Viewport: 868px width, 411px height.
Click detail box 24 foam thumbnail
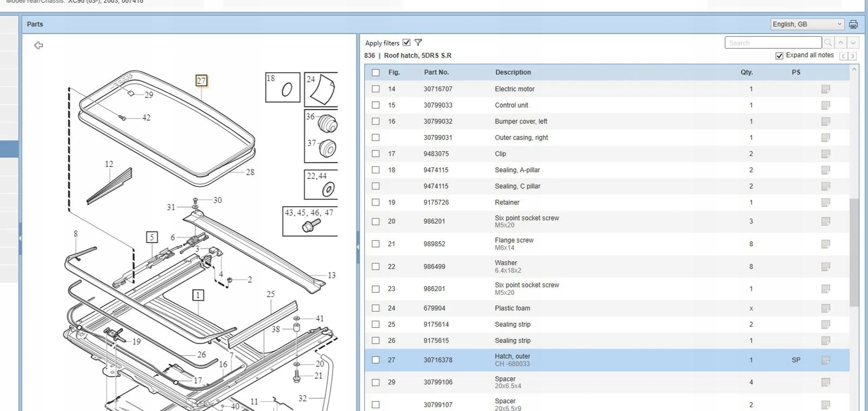click(x=321, y=89)
